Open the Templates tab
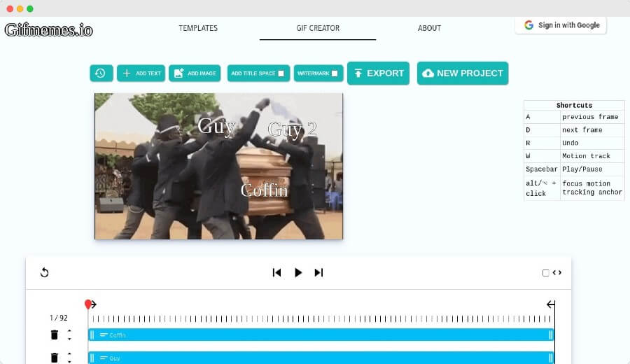 [x=198, y=28]
